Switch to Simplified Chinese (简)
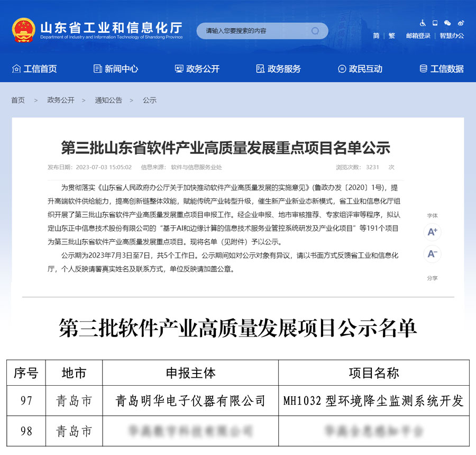 coord(376,36)
